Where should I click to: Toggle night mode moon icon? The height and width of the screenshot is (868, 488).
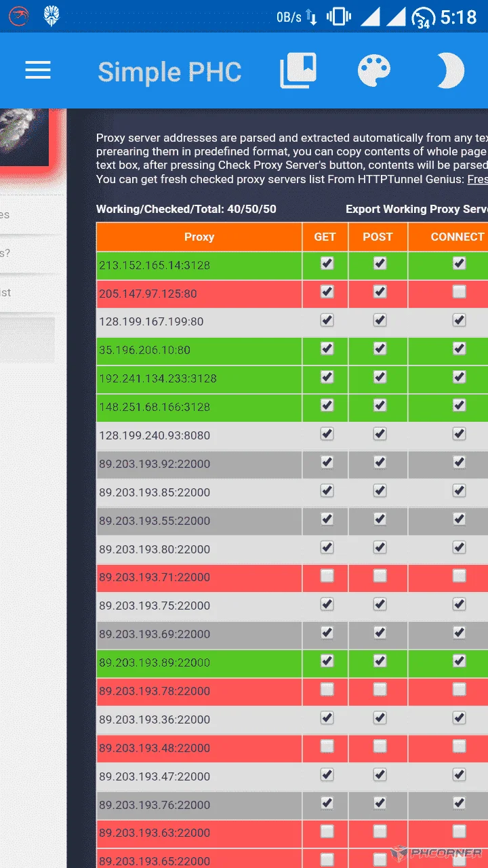pos(450,71)
